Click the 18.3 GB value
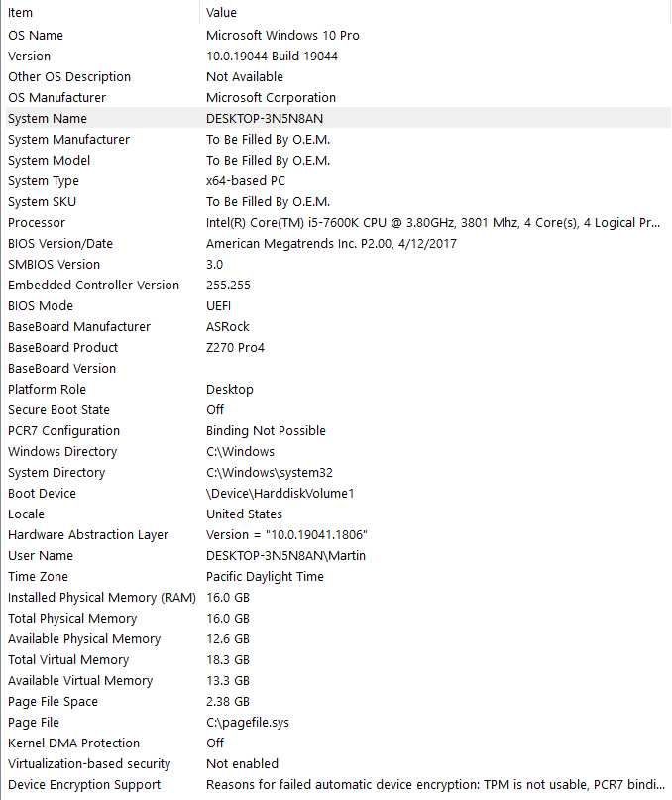Image resolution: width=672 pixels, height=800 pixels. tap(228, 660)
